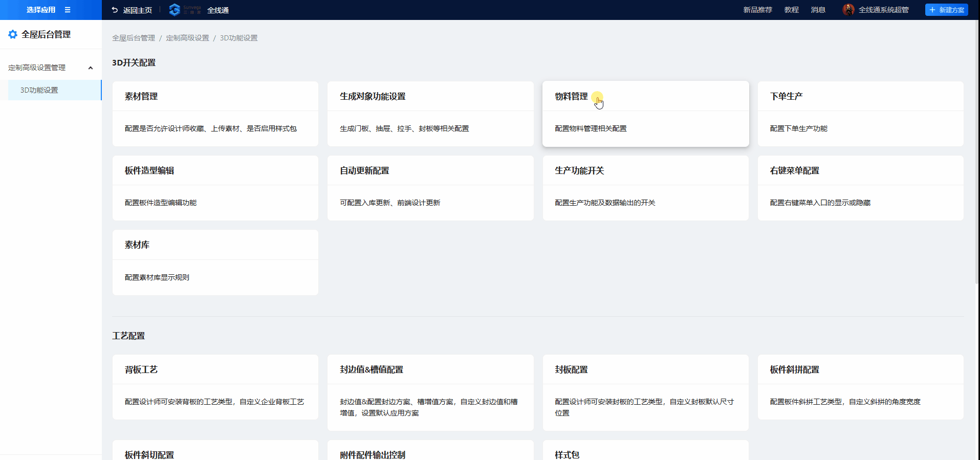This screenshot has height=460, width=980.
Task: Open the 物料管理 card
Action: 646,114
